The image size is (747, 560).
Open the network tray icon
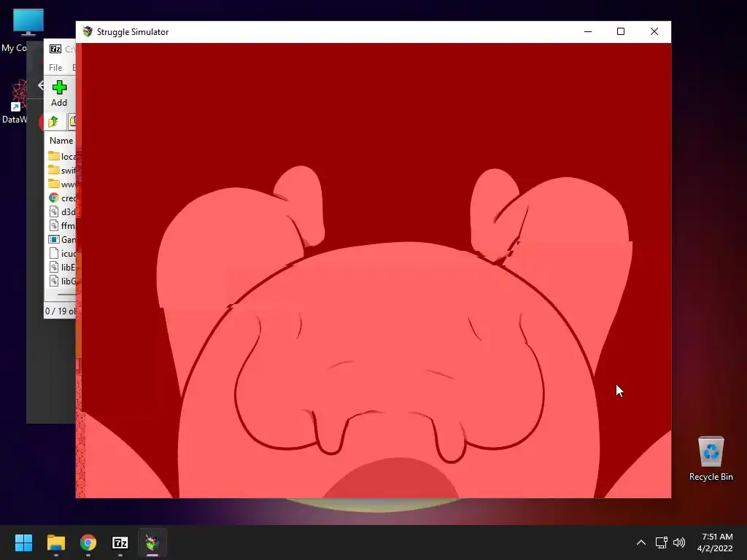(x=661, y=542)
